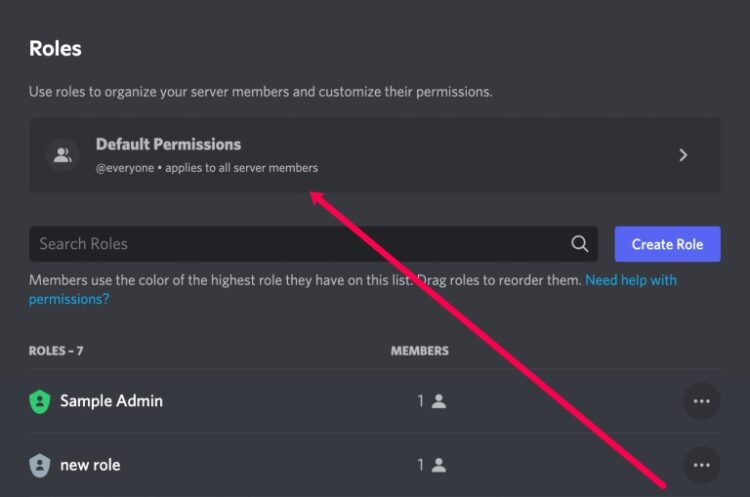Click the member count number for Sample Admin
The image size is (750, 497).
point(420,401)
